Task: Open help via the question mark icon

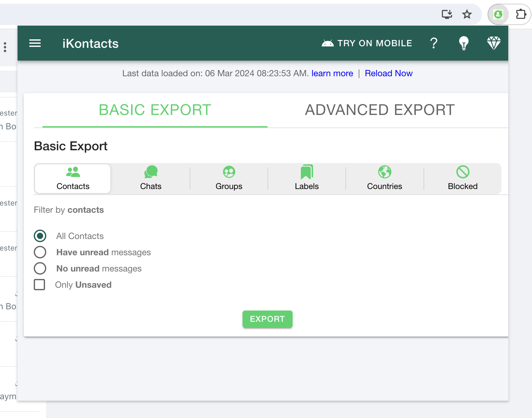Action: [x=434, y=43]
